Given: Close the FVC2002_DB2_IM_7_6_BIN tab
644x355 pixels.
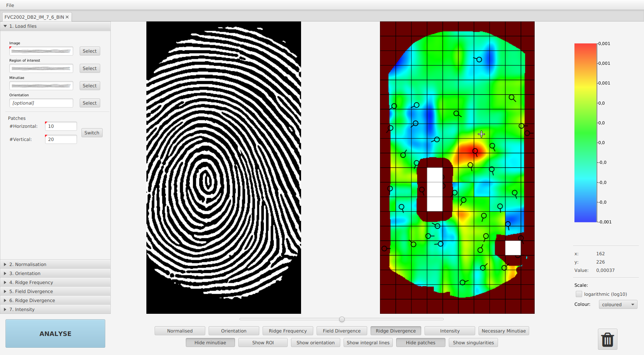Looking at the screenshot, I should coord(67,17).
